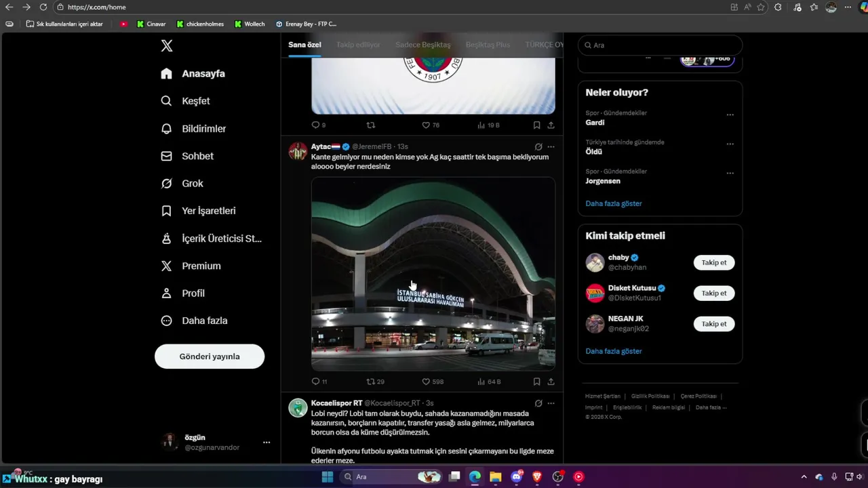Click the Ara search field on X
This screenshot has width=868, height=488.
pyautogui.click(x=660, y=45)
